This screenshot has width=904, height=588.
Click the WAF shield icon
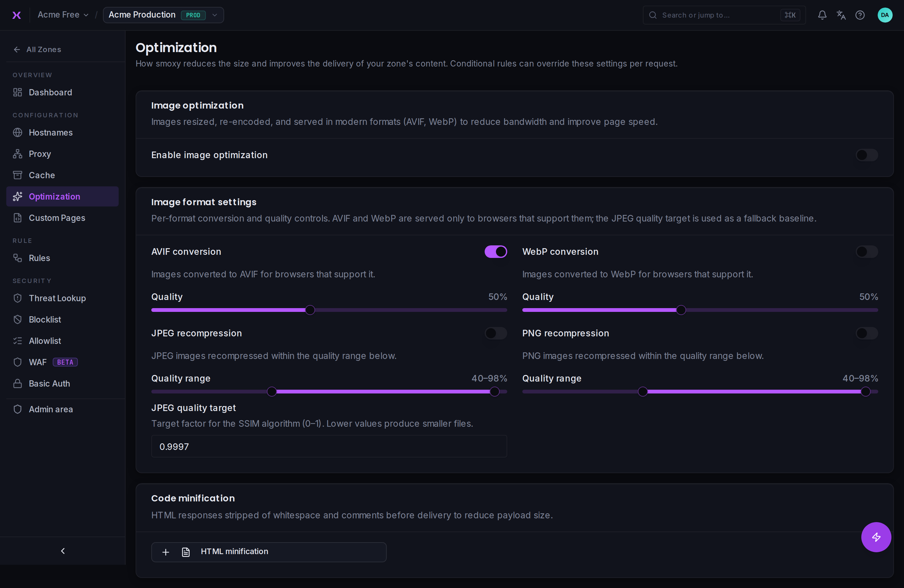click(x=18, y=362)
